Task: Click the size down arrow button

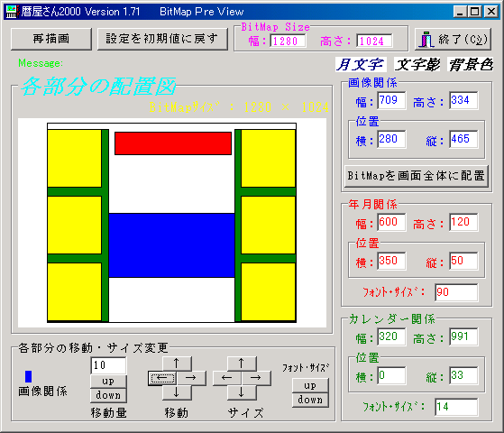Action: tap(242, 392)
